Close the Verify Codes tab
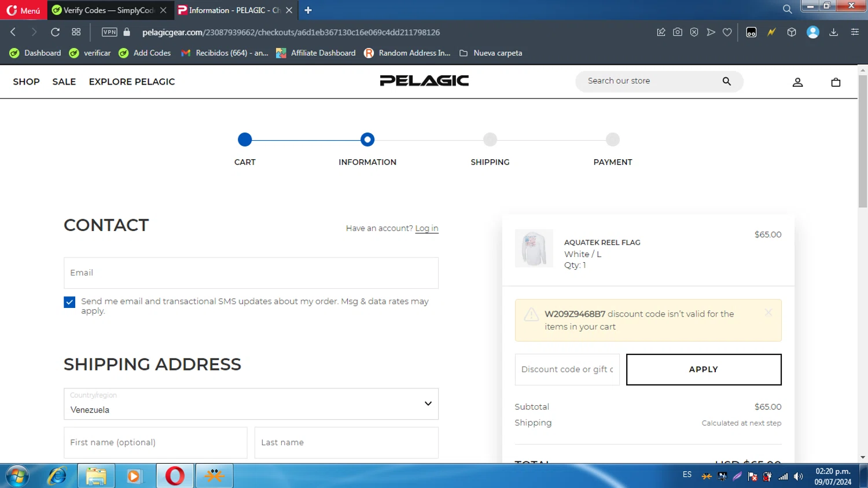Image resolution: width=868 pixels, height=488 pixels. click(x=163, y=10)
